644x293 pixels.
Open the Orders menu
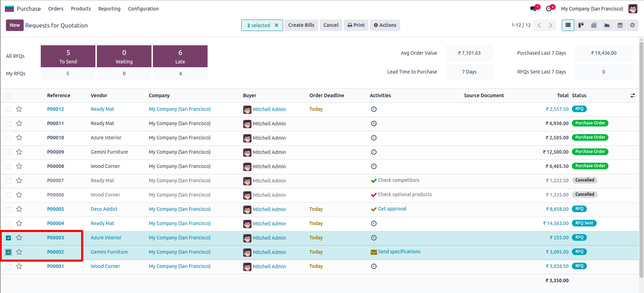56,9
